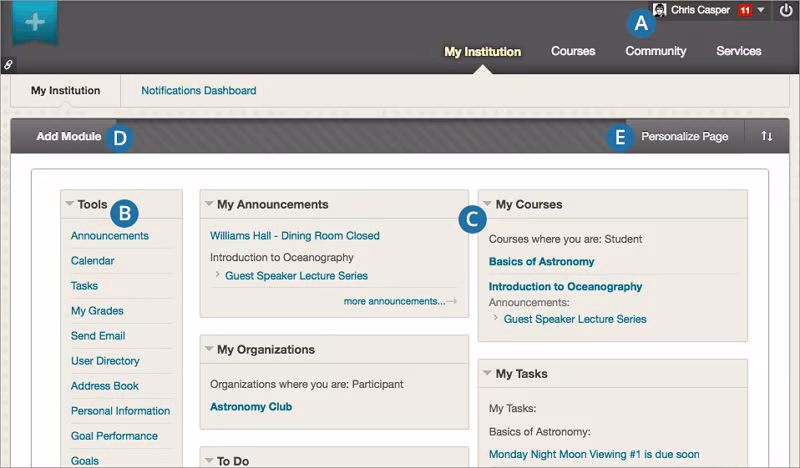This screenshot has width=800, height=468.
Task: Open the Community top navigation tab
Action: pos(656,51)
